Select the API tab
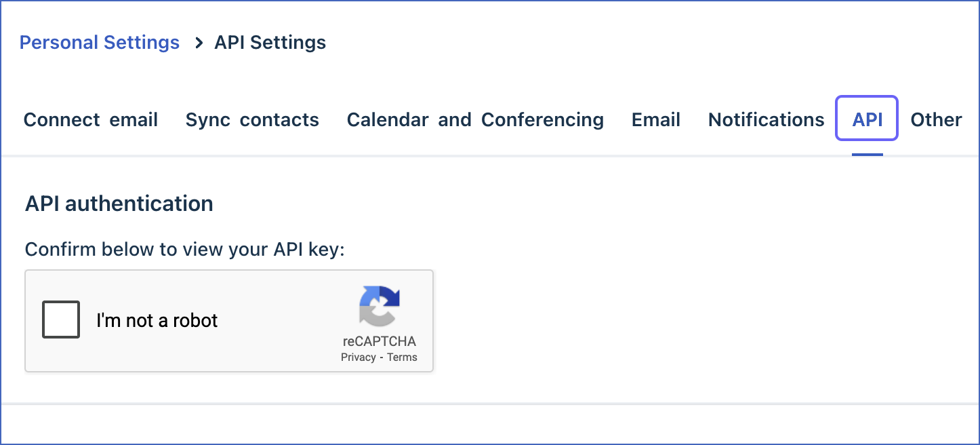The width and height of the screenshot is (980, 445). pyautogui.click(x=866, y=119)
